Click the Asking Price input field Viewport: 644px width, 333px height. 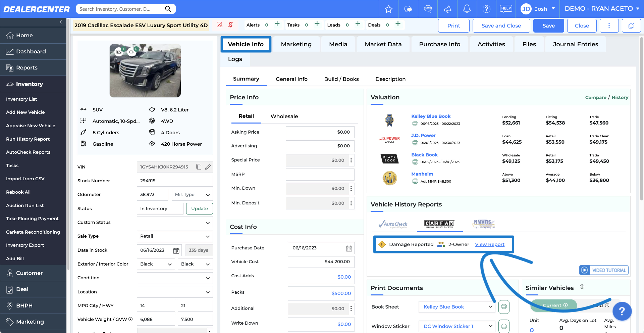click(x=320, y=132)
